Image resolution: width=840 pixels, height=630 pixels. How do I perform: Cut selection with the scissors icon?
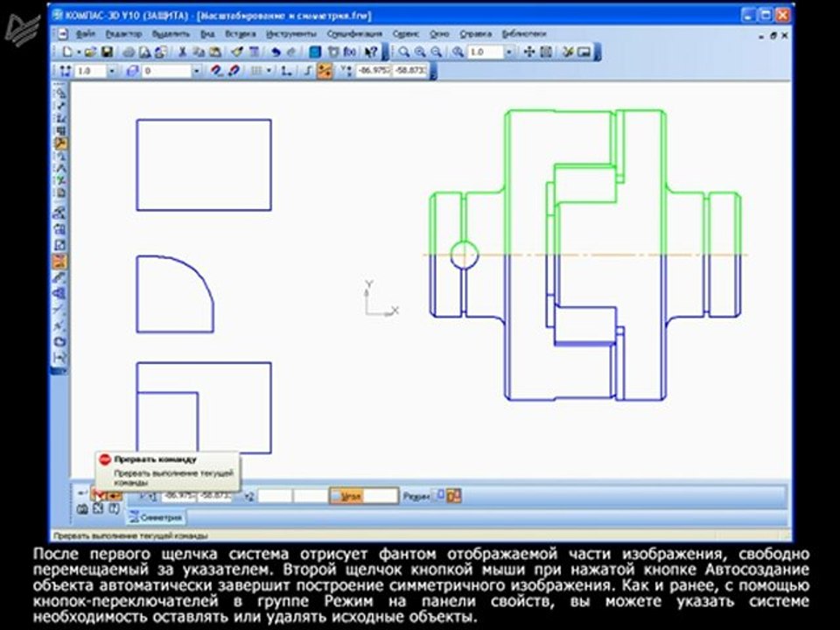182,52
